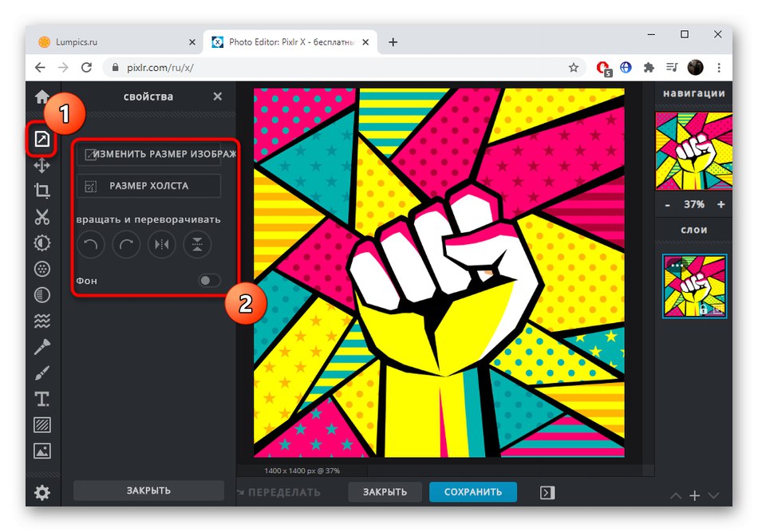This screenshot has height=532, width=758.
Task: Select the Liquify waves tool
Action: tap(42, 321)
